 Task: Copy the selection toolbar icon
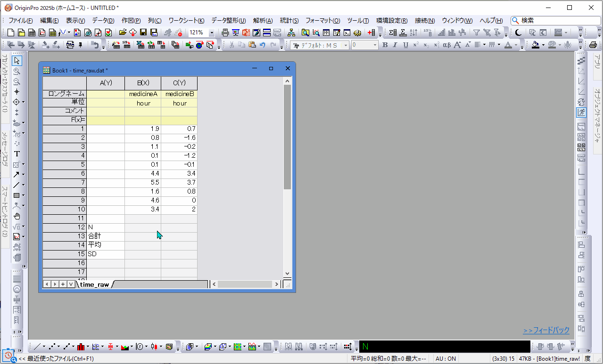[x=241, y=45]
